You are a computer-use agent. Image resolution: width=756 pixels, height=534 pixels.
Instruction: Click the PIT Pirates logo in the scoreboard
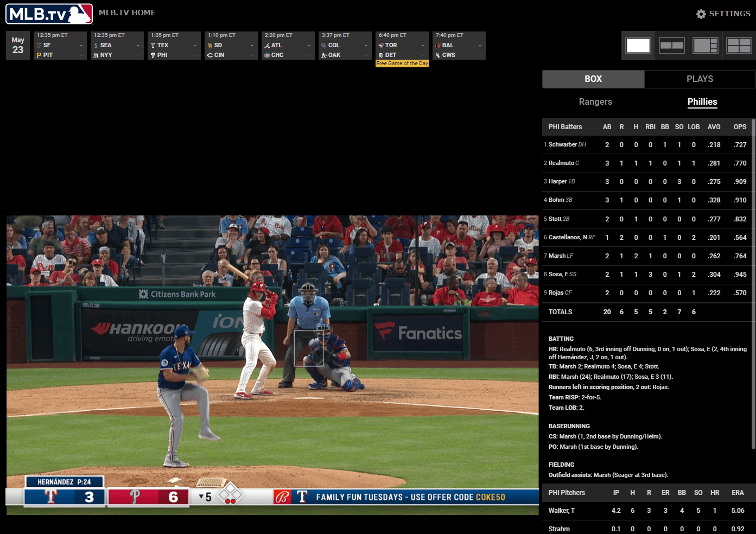[39, 55]
